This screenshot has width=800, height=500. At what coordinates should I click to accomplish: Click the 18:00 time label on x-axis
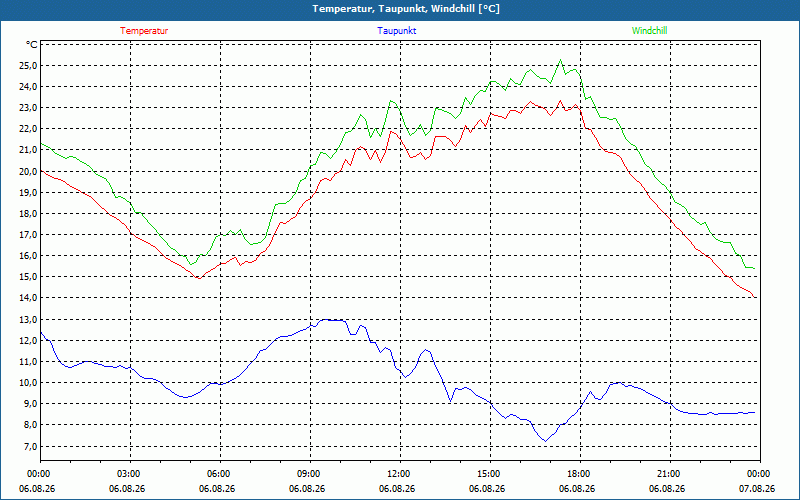pyautogui.click(x=580, y=473)
